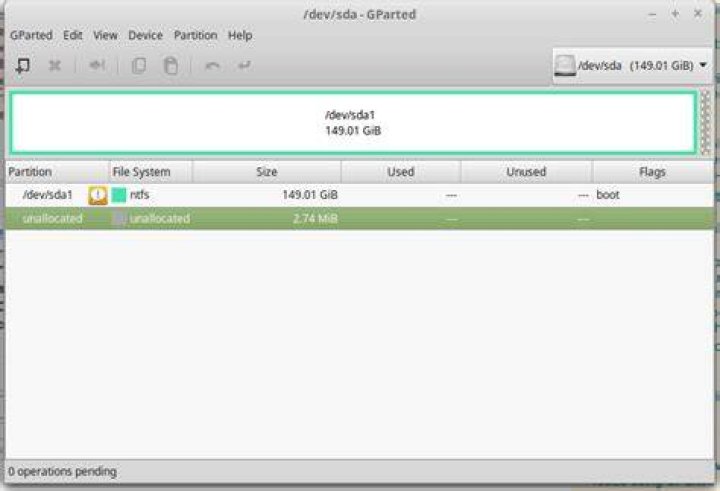This screenshot has height=491, width=720.
Task: Click the Copy partition toolbar icon
Action: [139, 66]
